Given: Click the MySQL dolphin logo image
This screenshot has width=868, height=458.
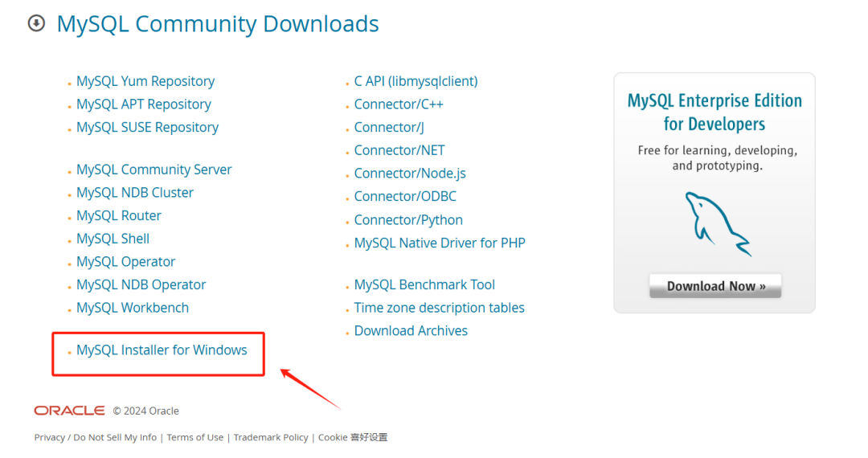Looking at the screenshot, I should pyautogui.click(x=718, y=224).
